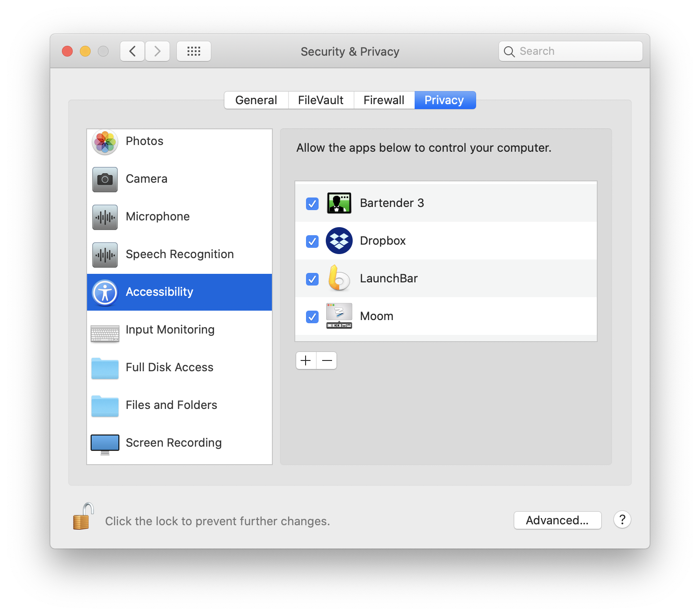Select the Bartender 3 row name
Screen dimensions: 700x615
[392, 203]
